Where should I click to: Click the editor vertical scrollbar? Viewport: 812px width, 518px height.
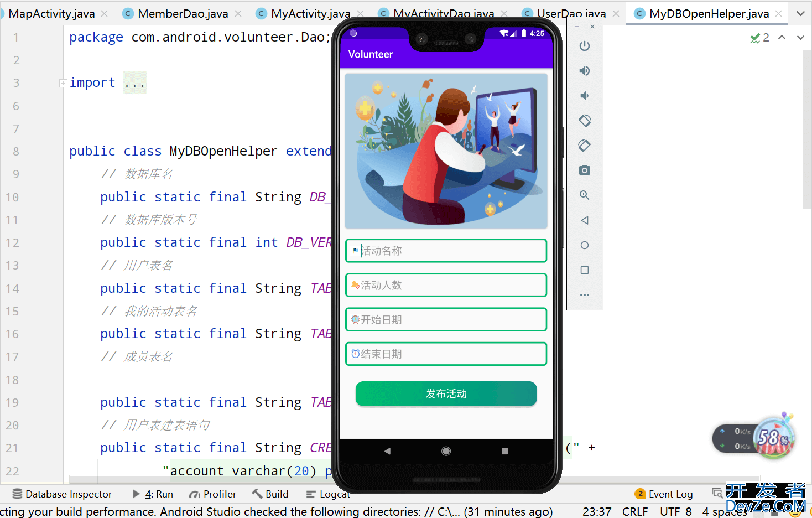point(806,129)
